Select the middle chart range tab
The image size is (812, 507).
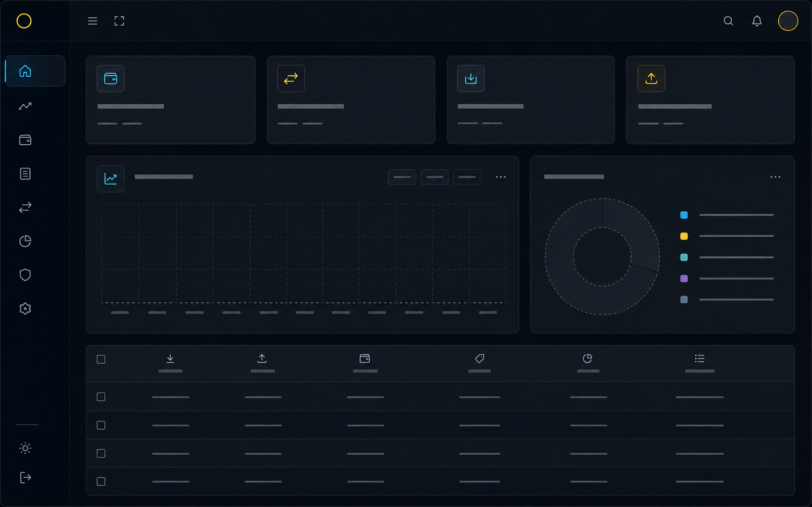click(434, 177)
